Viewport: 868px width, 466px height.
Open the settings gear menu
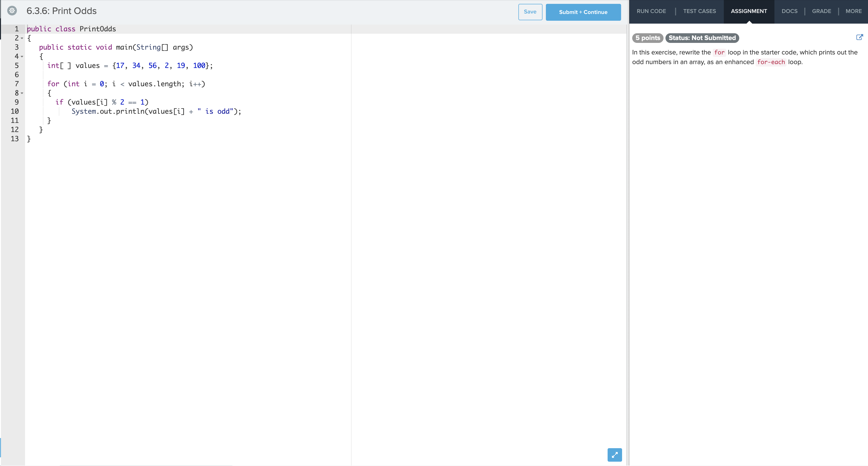13,10
